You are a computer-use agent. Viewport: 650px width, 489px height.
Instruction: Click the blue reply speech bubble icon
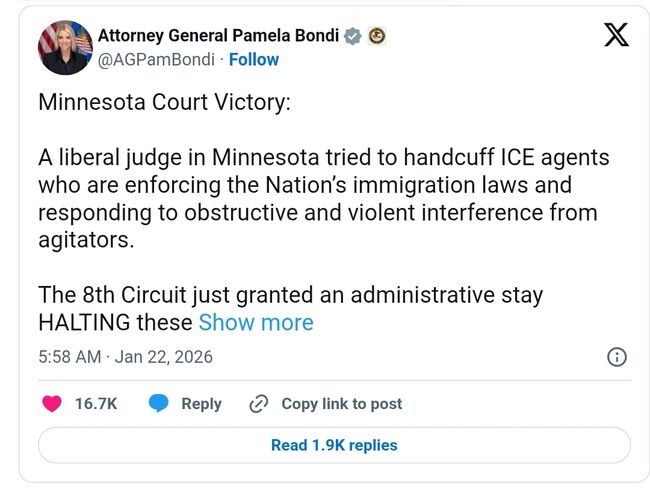pos(158,404)
